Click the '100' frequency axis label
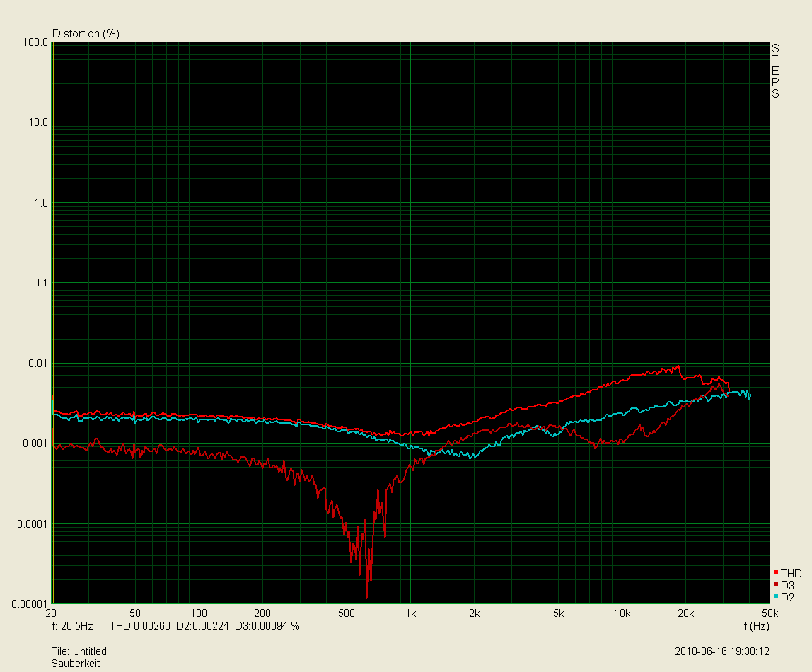812x672 pixels. [199, 613]
